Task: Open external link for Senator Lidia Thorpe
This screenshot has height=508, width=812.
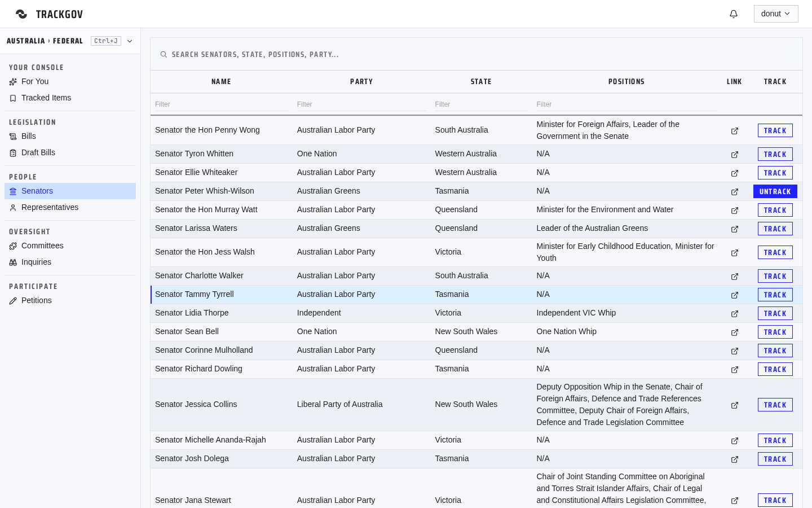Action: coord(735,314)
